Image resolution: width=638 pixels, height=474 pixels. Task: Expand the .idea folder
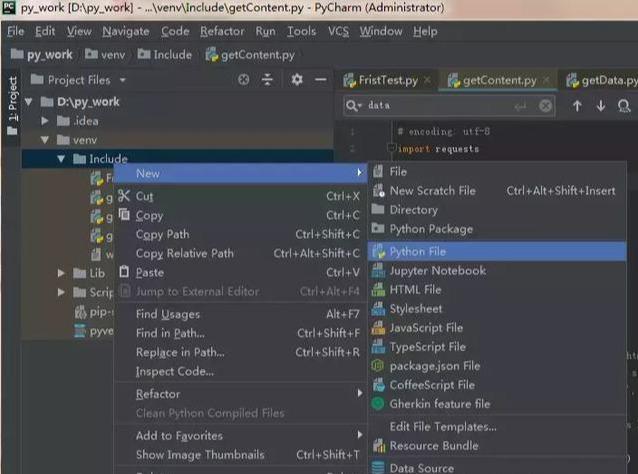click(45, 121)
